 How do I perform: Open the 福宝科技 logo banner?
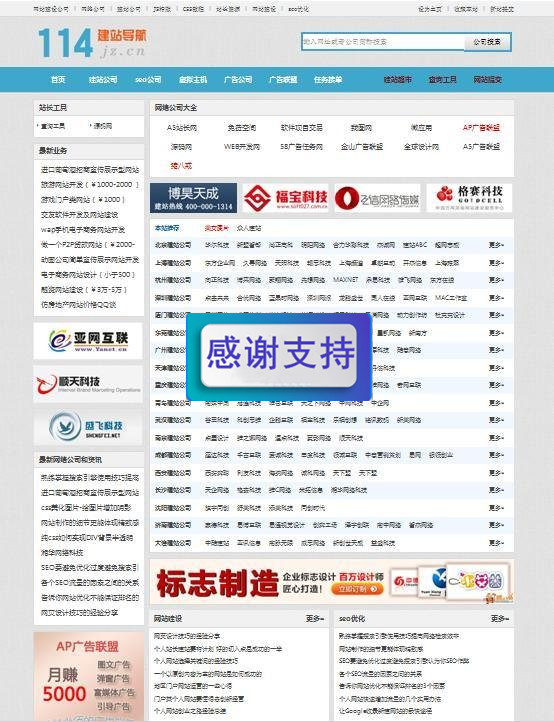pyautogui.click(x=286, y=198)
